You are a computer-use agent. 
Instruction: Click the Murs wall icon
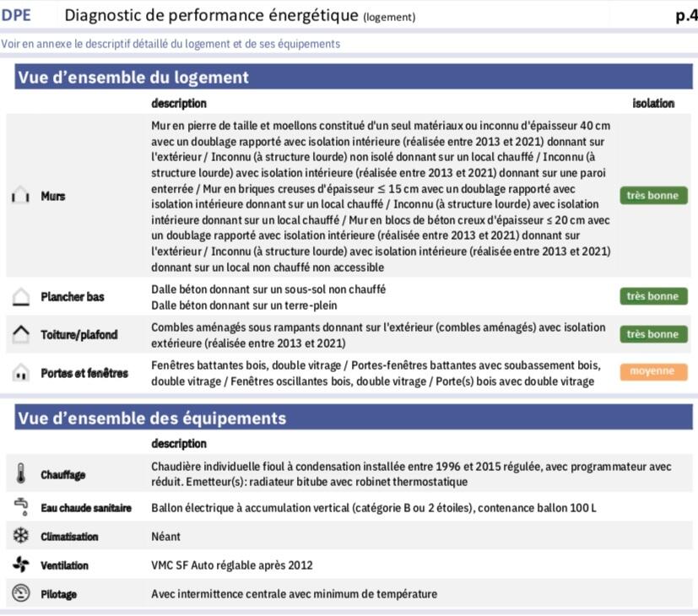pos(21,197)
